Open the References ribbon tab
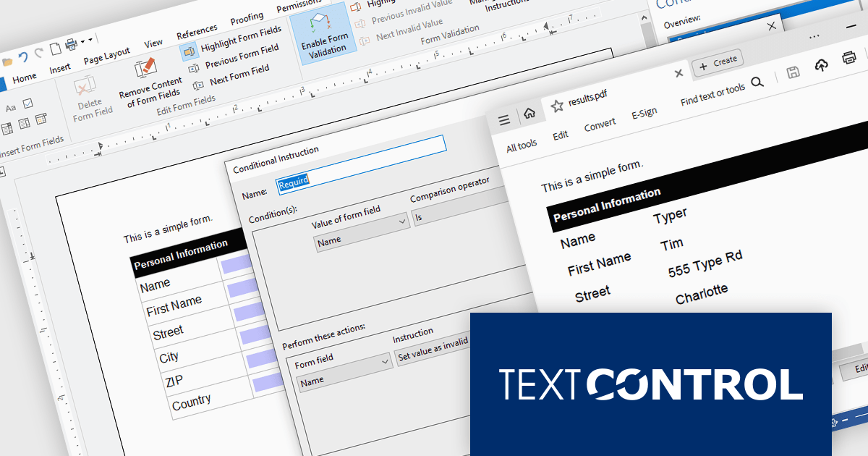Screen dimensions: 868x456 click(x=197, y=31)
